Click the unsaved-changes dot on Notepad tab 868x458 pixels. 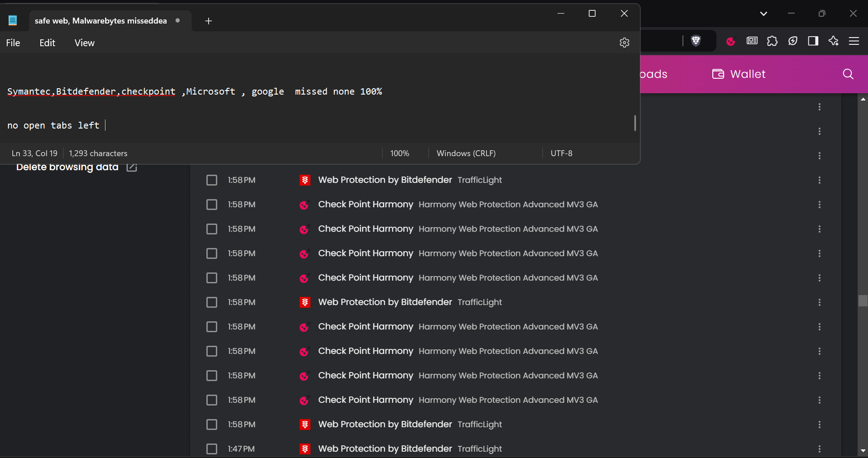pyautogui.click(x=177, y=20)
